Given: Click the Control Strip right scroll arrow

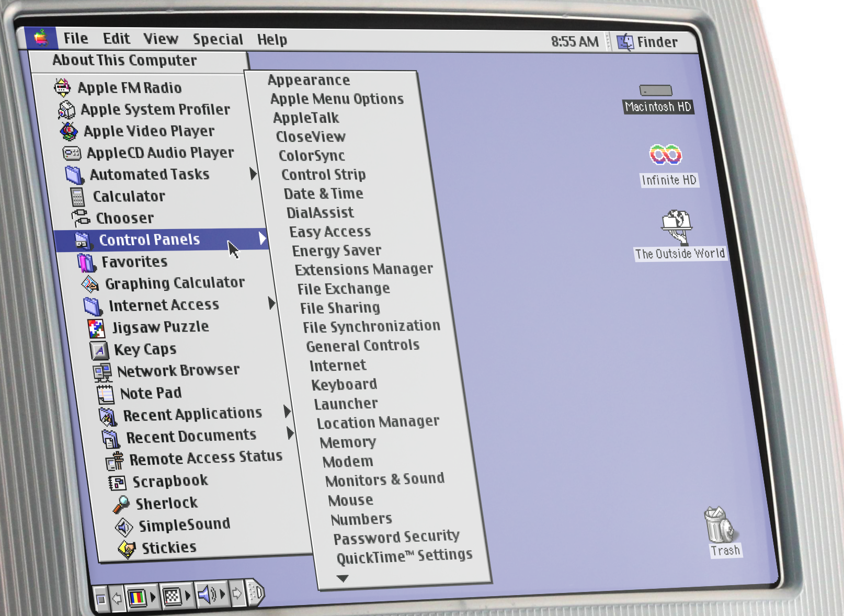Looking at the screenshot, I should (237, 594).
